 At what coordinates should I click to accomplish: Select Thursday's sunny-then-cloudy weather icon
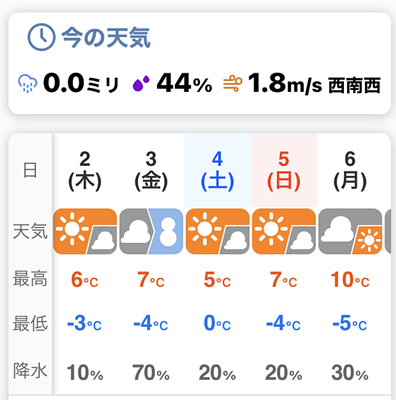point(85,231)
